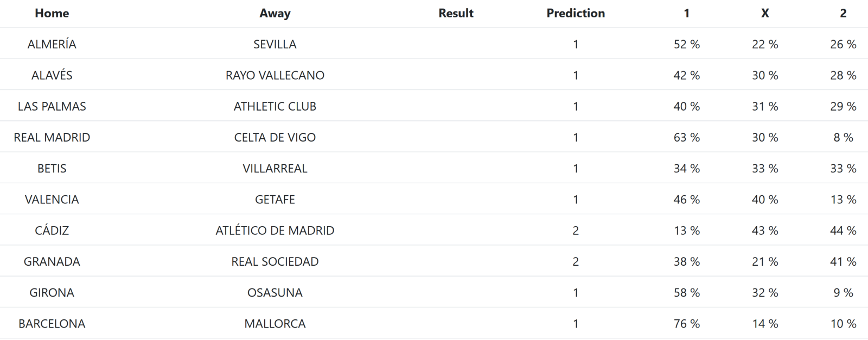The width and height of the screenshot is (868, 340).
Task: Click the RAYO VALLECANO team name
Action: [275, 75]
